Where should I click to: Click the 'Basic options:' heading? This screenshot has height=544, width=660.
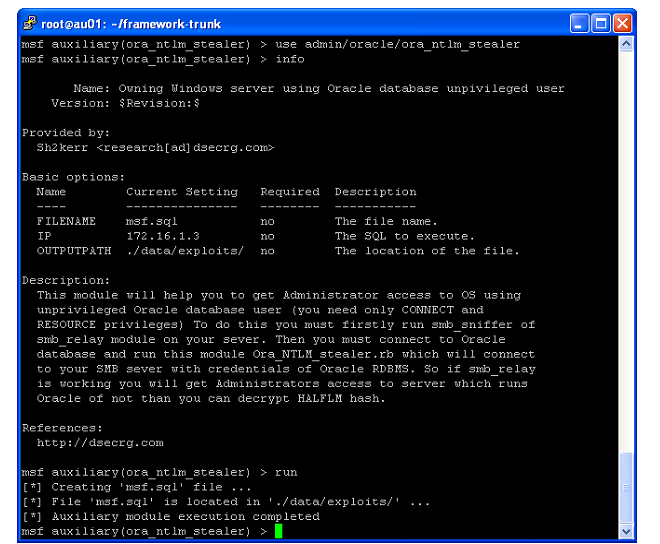pyautogui.click(x=73, y=177)
